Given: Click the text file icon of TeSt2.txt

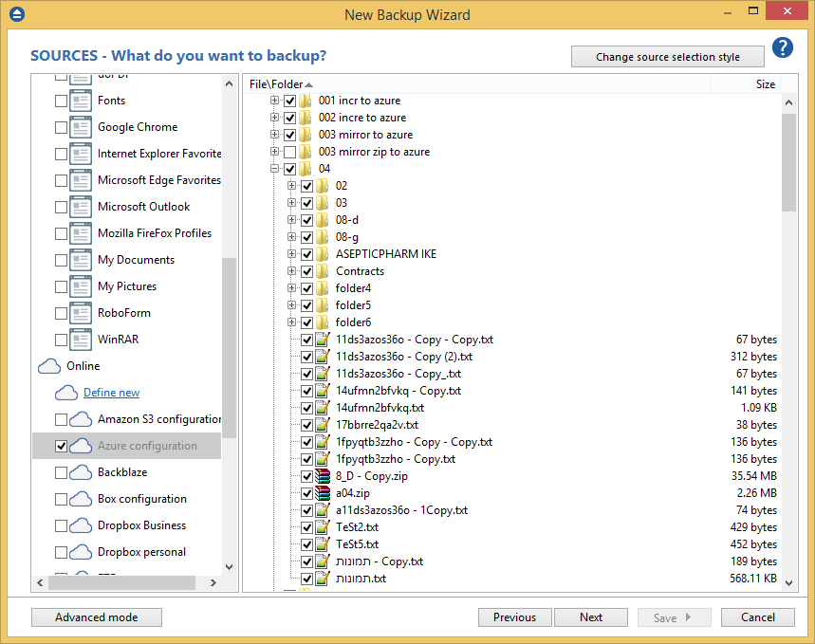Looking at the screenshot, I should click(322, 527).
